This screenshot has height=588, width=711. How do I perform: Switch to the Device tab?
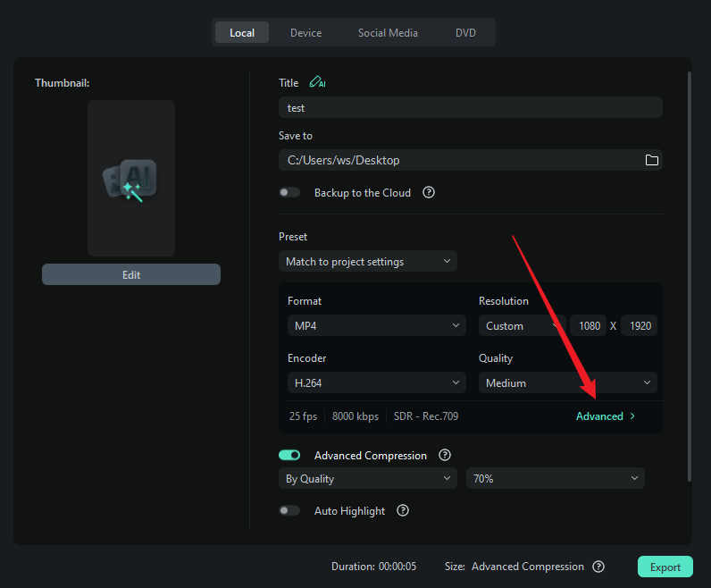(x=305, y=33)
